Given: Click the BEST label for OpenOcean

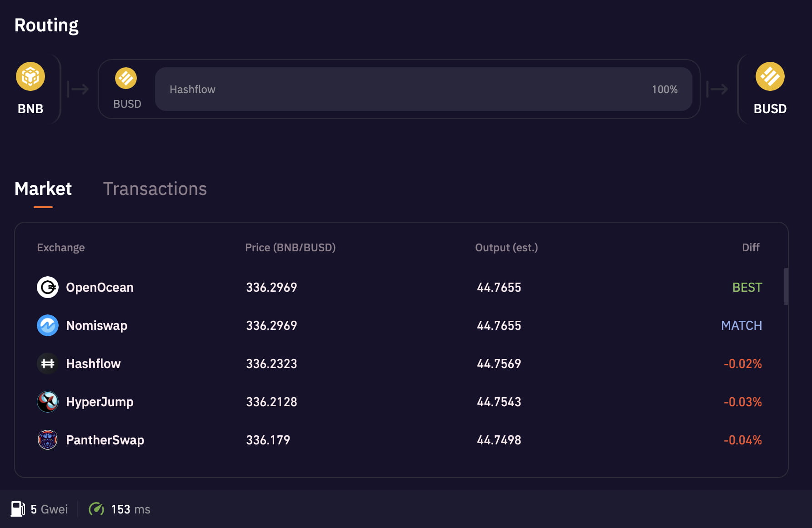Looking at the screenshot, I should 747,287.
